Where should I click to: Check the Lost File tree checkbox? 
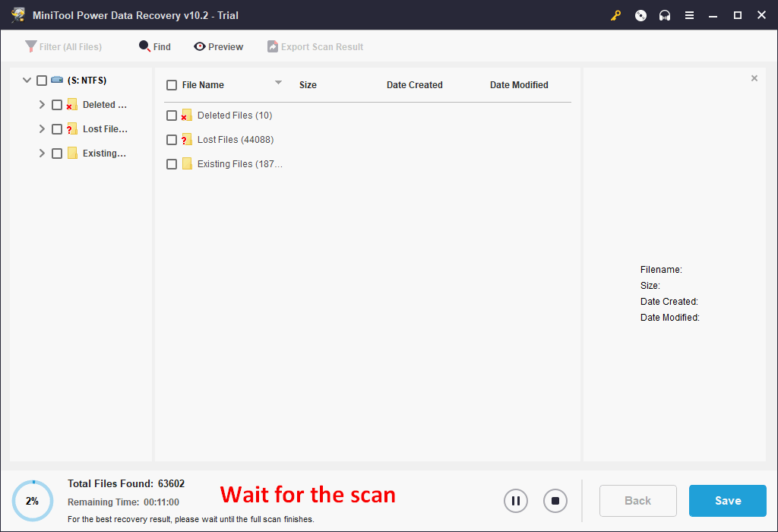coord(57,129)
